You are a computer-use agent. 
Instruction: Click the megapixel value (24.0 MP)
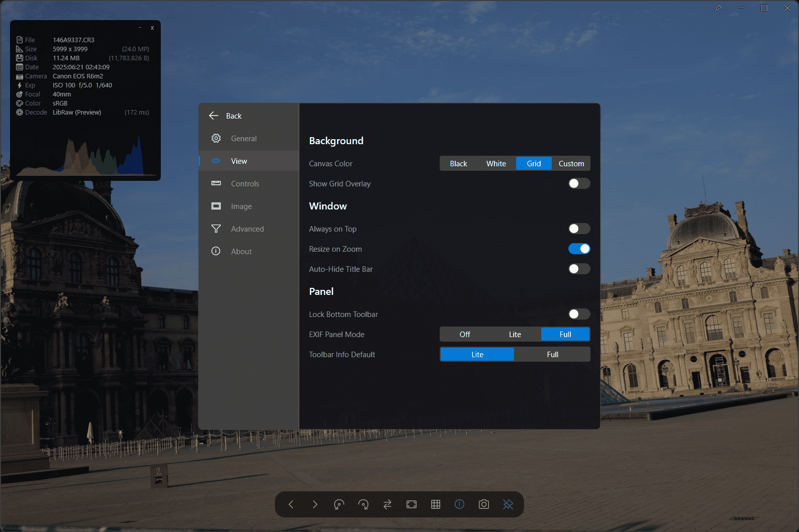coord(136,49)
